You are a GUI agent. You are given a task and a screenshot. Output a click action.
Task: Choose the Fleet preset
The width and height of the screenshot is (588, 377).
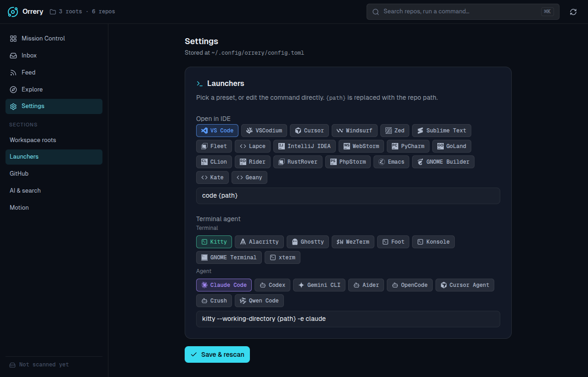click(214, 146)
